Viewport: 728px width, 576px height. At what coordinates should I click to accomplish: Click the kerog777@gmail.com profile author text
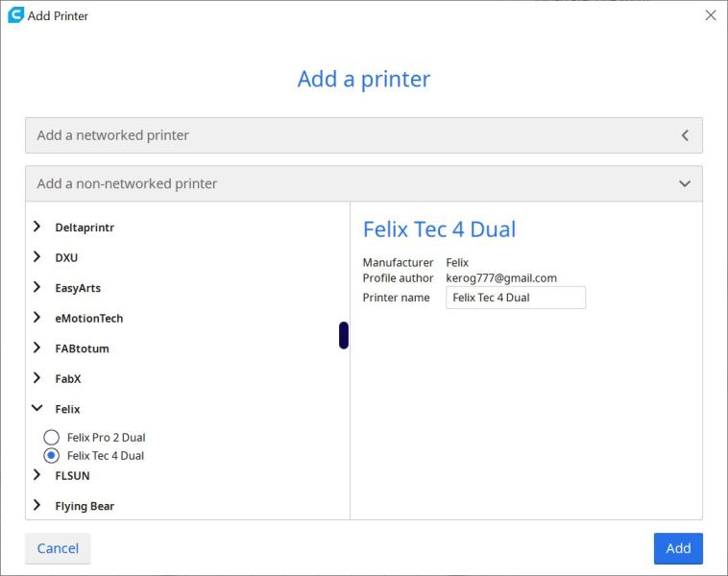point(501,278)
